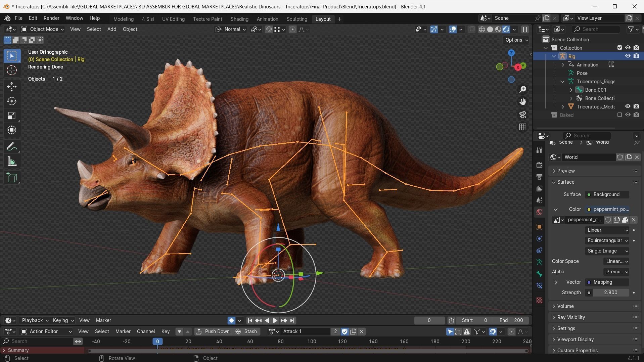Click the Background surface shader button
Screen dimensions: 644x362
[x=607, y=195]
